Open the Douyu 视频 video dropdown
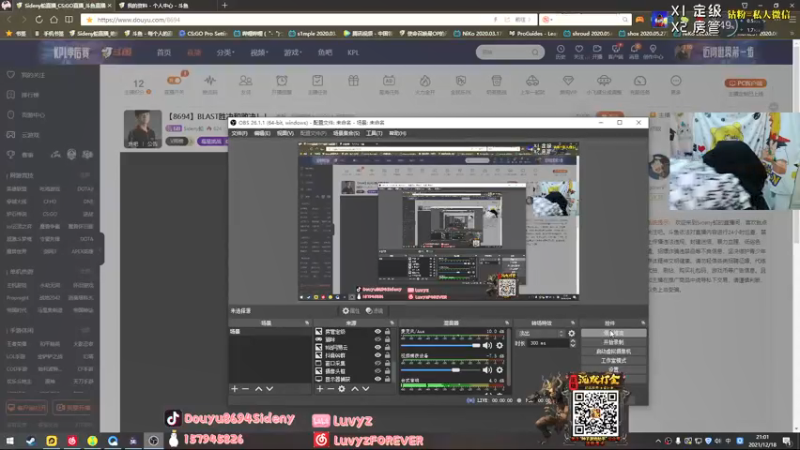 point(259,53)
